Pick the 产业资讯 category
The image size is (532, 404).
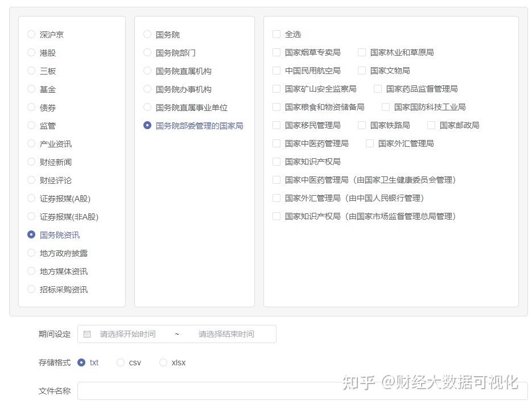[x=31, y=144]
